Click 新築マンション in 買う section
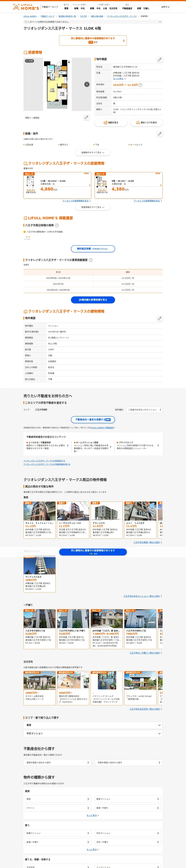The height and width of the screenshot is (868, 186). 58,833
